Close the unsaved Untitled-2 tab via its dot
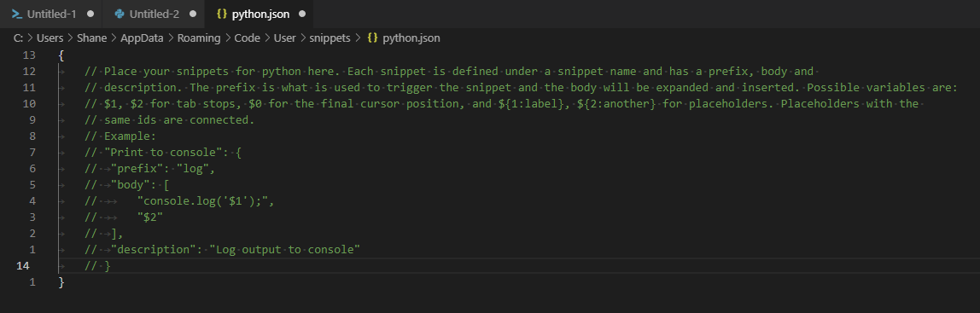The width and height of the screenshot is (980, 313). 193,14
